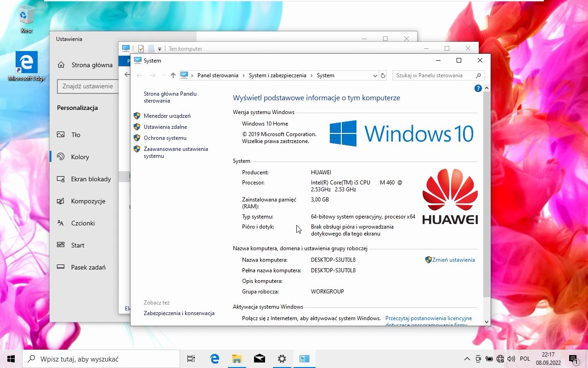
Task: Click the battery power tray icon
Action: pos(489,359)
